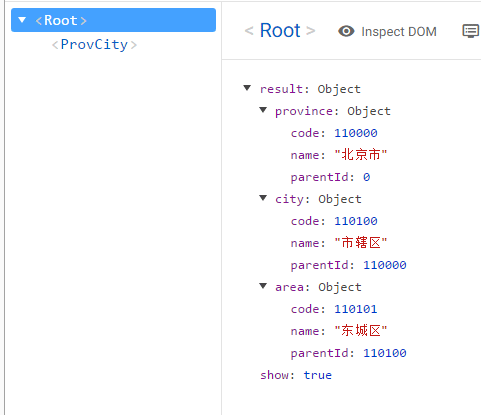The width and height of the screenshot is (481, 415).
Task: Click the province name value 北京市
Action: (x=361, y=155)
